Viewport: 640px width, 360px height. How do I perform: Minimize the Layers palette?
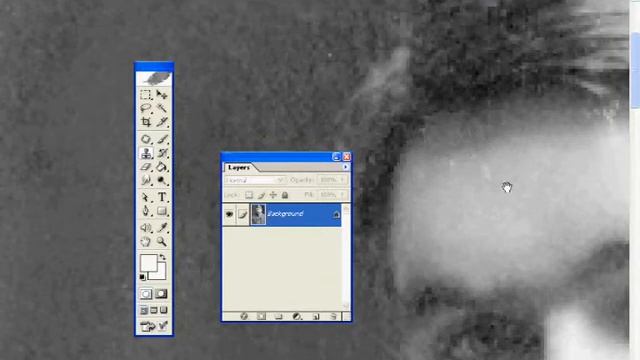coord(336,157)
